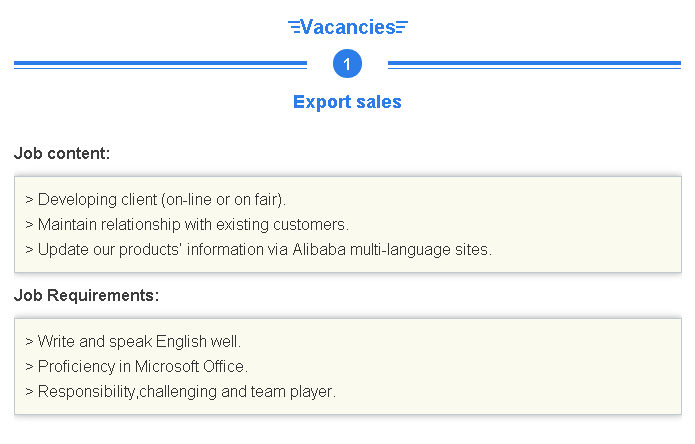The height and width of the screenshot is (444, 695).
Task: Click the blue number 1 circle badge
Action: pos(347,64)
